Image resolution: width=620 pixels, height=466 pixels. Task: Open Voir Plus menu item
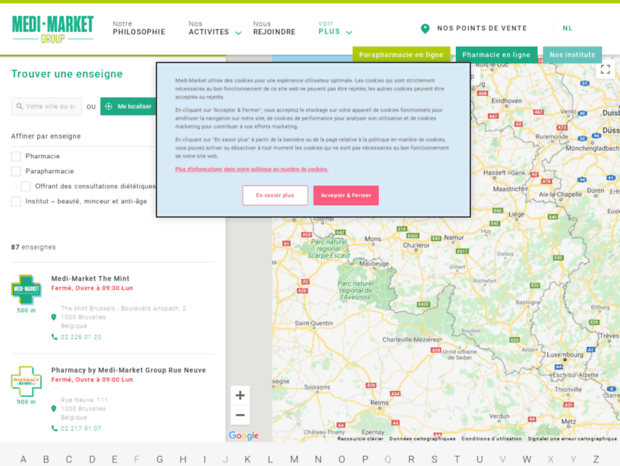[329, 28]
